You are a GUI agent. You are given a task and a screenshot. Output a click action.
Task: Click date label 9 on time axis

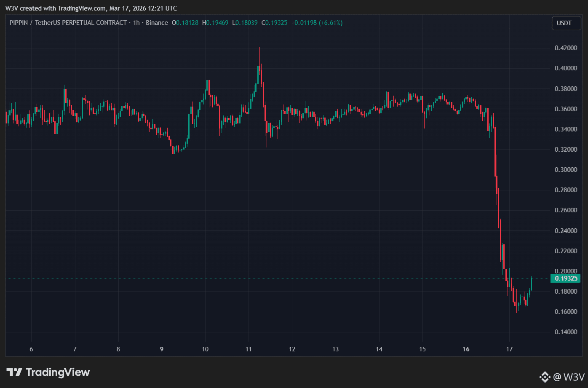point(162,349)
